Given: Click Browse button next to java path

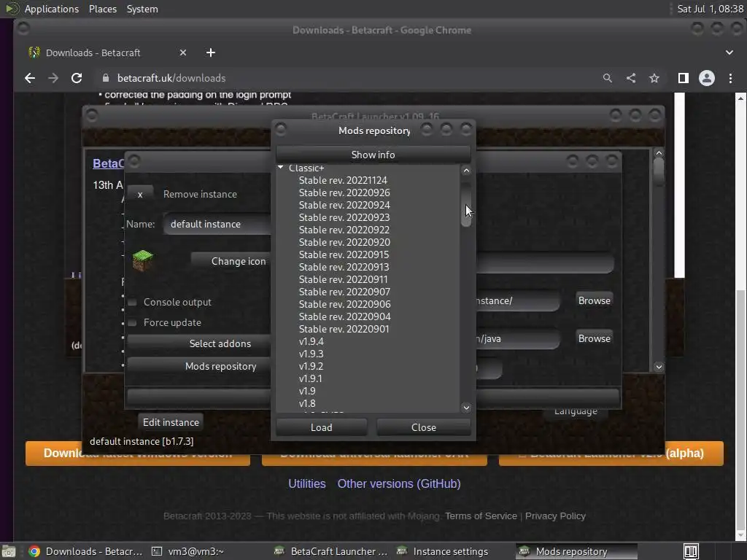Looking at the screenshot, I should point(594,338).
